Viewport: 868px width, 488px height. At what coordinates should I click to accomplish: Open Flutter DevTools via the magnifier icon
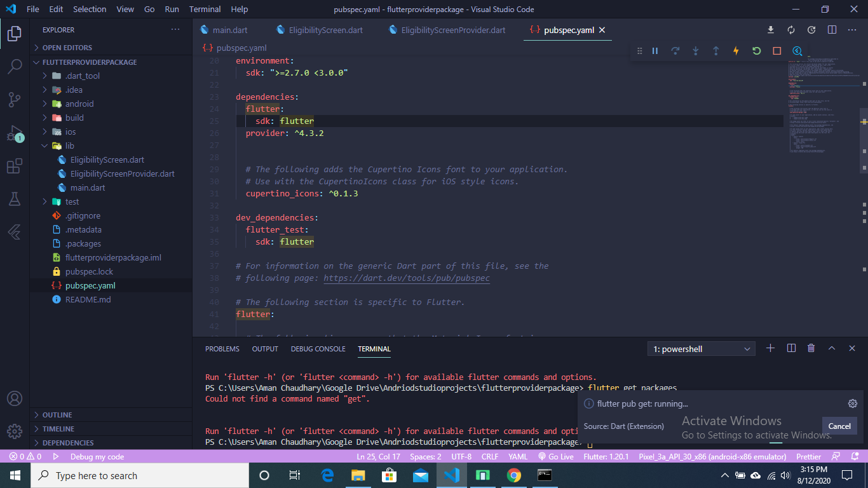pyautogui.click(x=797, y=50)
